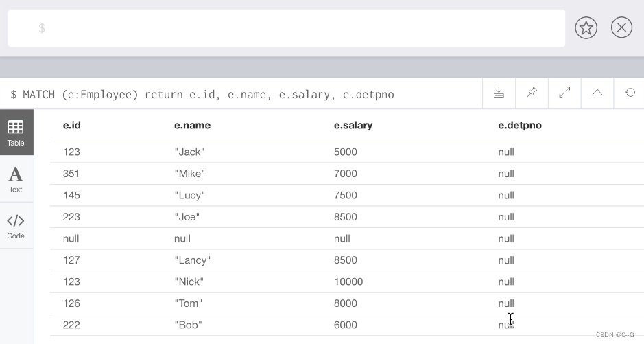Collapse the result frame
This screenshot has height=344, width=644.
coord(597,93)
